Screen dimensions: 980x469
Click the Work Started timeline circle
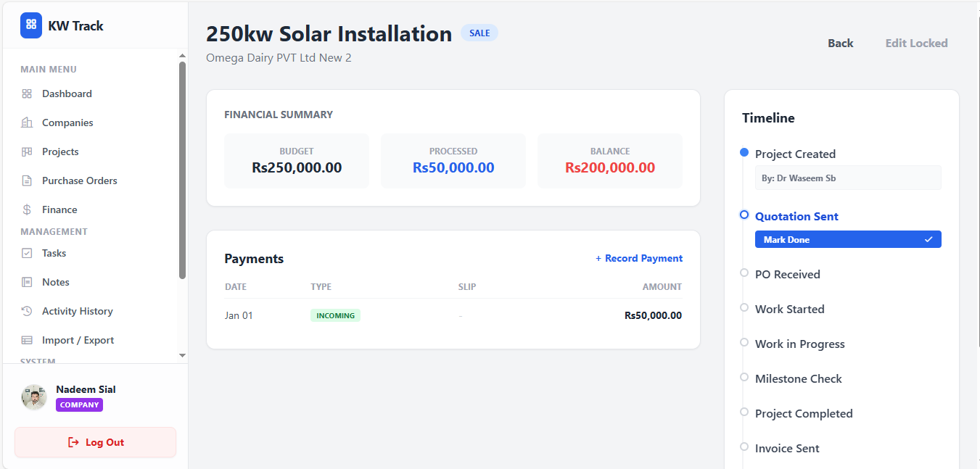coord(744,308)
